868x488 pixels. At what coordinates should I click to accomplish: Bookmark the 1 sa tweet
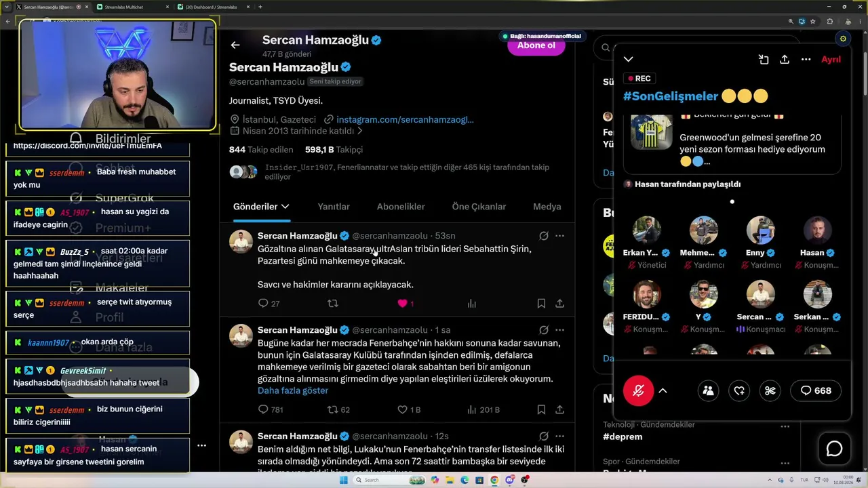[541, 409]
